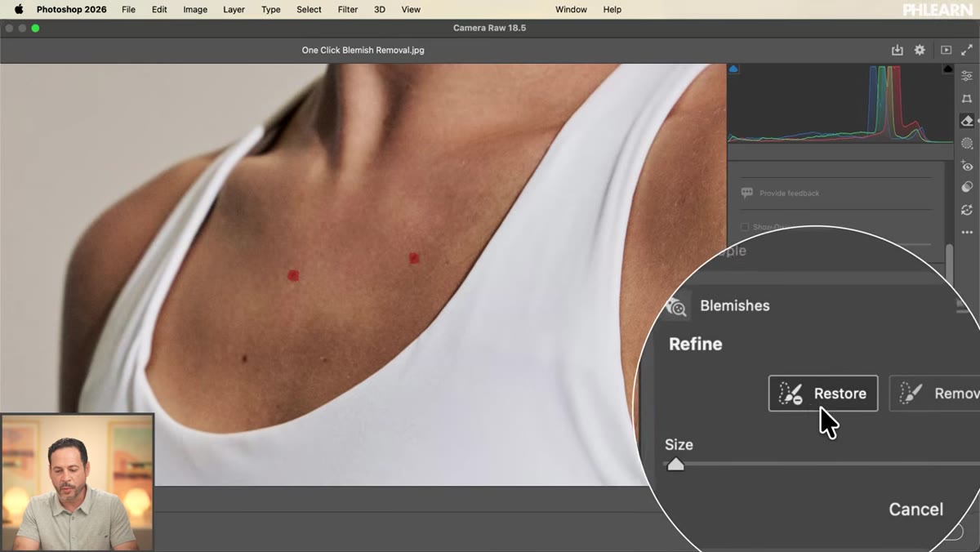Open the Filter menu
The height and width of the screenshot is (552, 980).
348,10
